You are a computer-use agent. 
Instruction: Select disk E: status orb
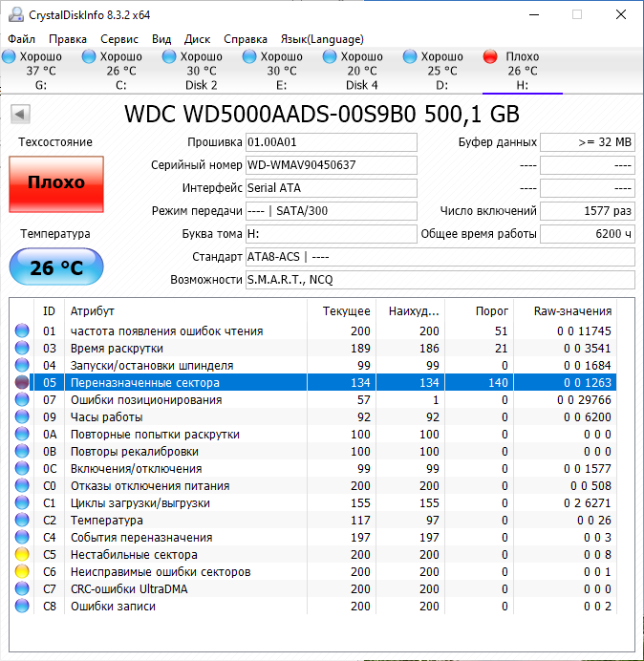click(x=249, y=56)
